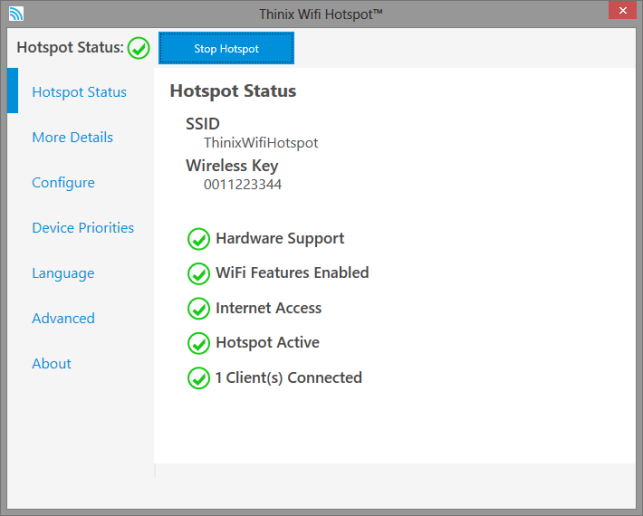Click the wireless key 0011223344
The image size is (643, 516).
click(x=243, y=184)
